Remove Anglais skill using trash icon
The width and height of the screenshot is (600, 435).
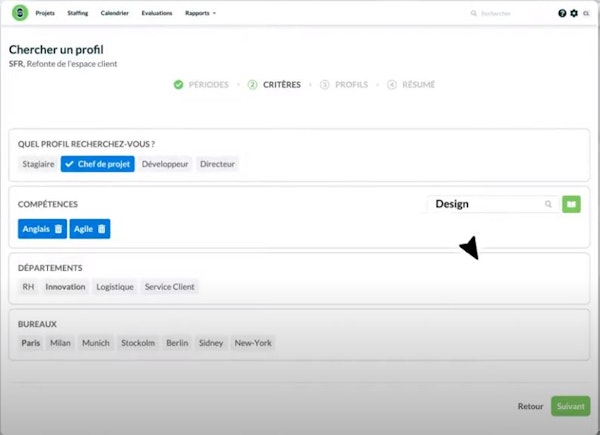point(58,229)
